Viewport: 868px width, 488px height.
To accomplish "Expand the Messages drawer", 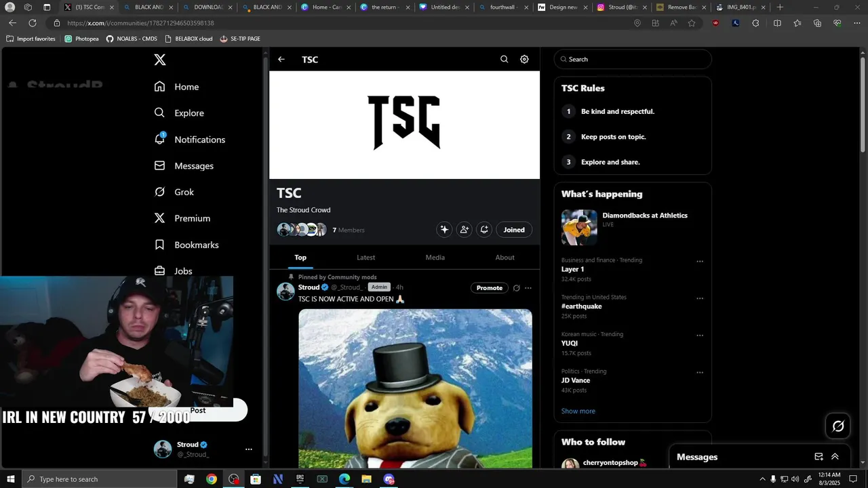I will coord(835,457).
